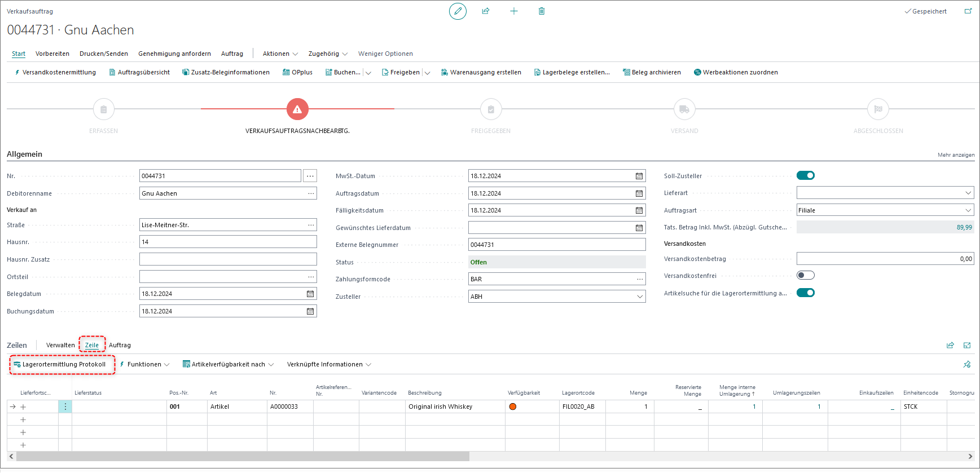Expand Aktionen menu
This screenshot has height=473, width=980.
pyautogui.click(x=280, y=54)
